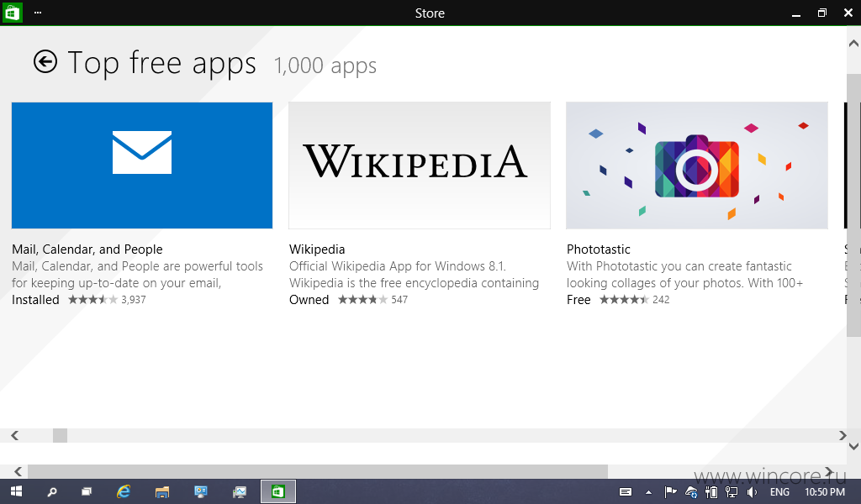Open the Wikipedia app tile image
The image size is (861, 504).
point(420,165)
